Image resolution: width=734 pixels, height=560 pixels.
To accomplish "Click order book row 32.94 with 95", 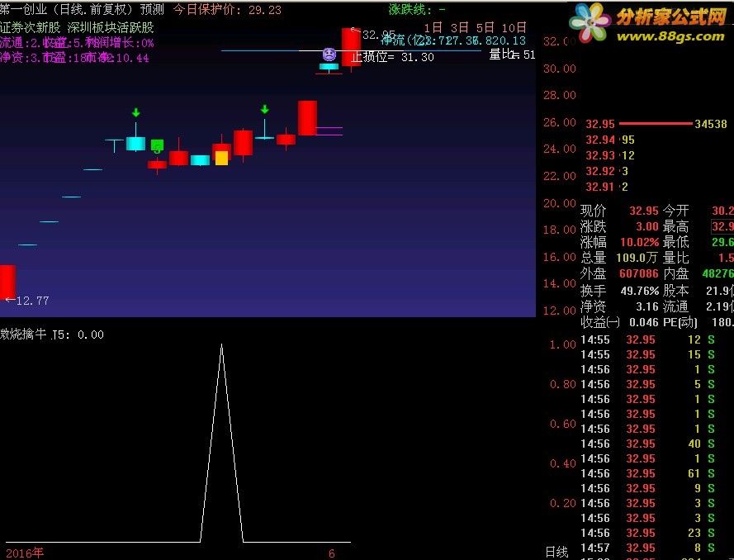I will pos(610,140).
